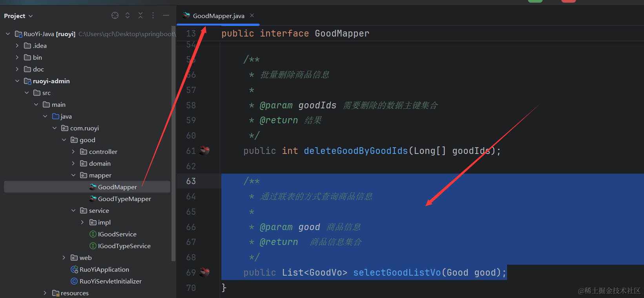
Task: Click the gutter mapper icon on line 61
Action: pos(204,150)
